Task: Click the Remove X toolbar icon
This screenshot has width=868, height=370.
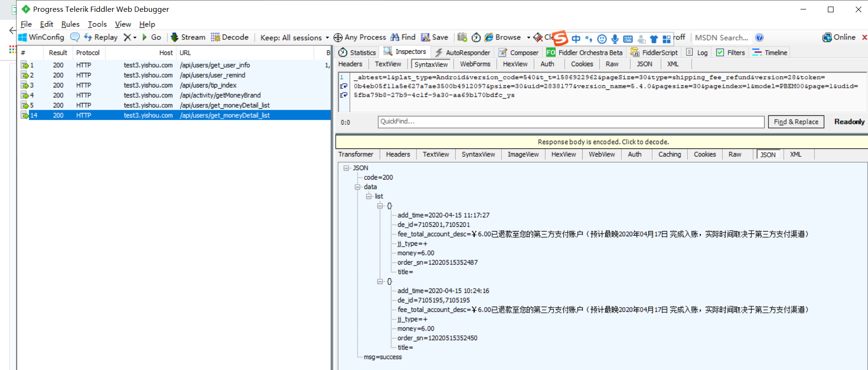Action: pyautogui.click(x=127, y=37)
